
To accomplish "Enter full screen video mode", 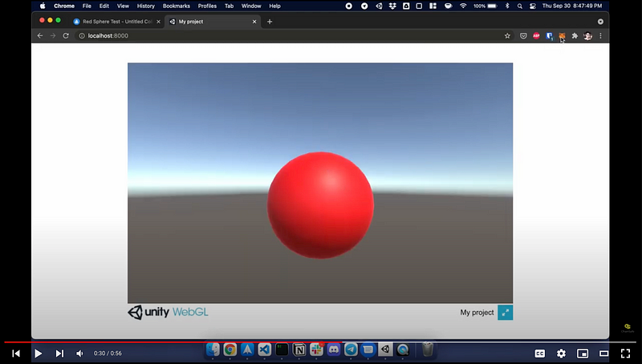I will coord(626,353).
